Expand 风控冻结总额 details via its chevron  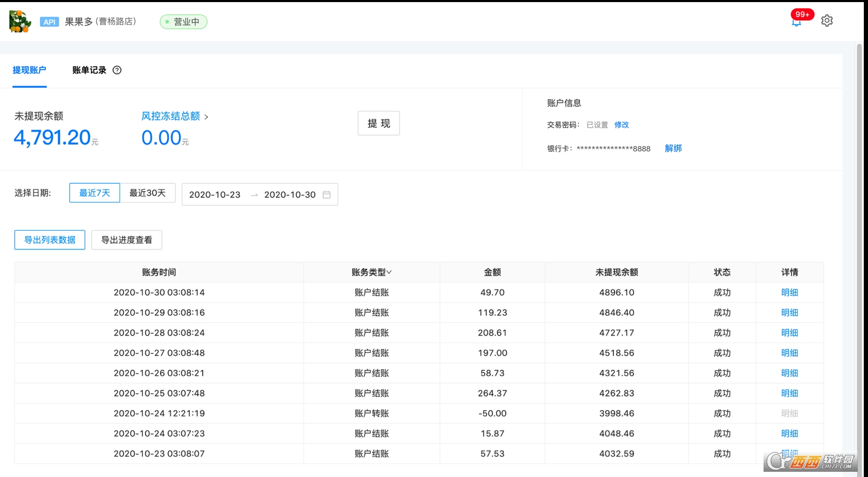tap(207, 116)
